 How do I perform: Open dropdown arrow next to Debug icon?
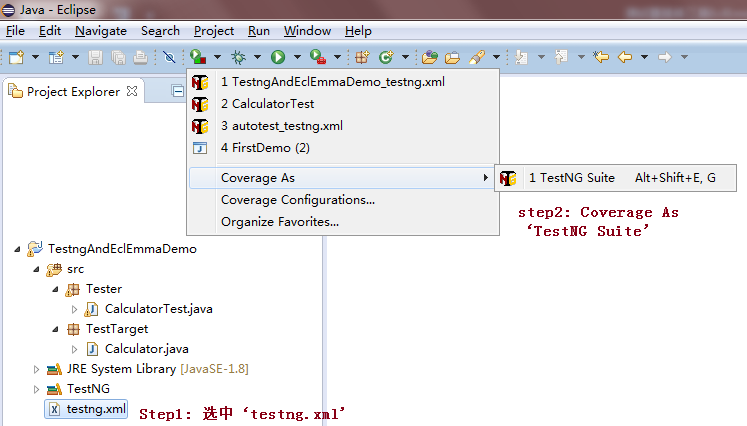pyautogui.click(x=257, y=57)
